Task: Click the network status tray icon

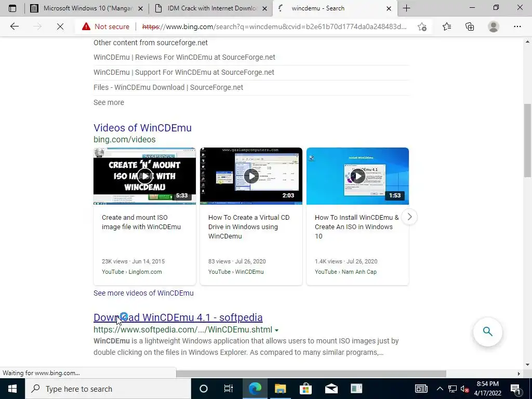Action: [x=453, y=389]
